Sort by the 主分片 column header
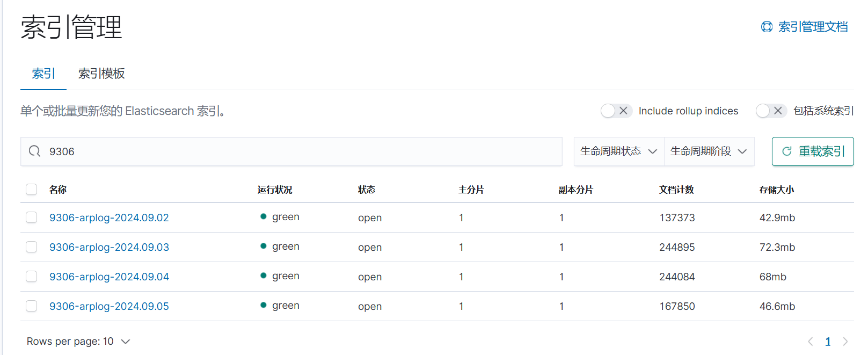The height and width of the screenshot is (355, 868). click(471, 190)
